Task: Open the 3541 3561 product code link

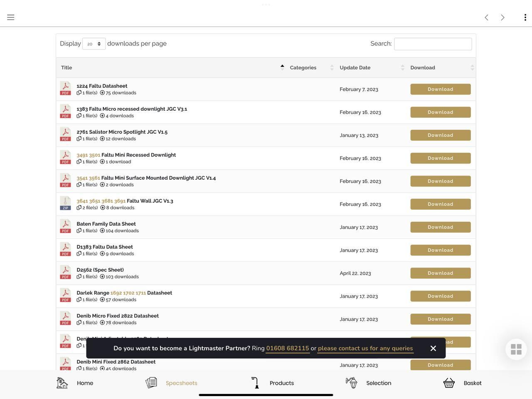Action: pos(89,178)
